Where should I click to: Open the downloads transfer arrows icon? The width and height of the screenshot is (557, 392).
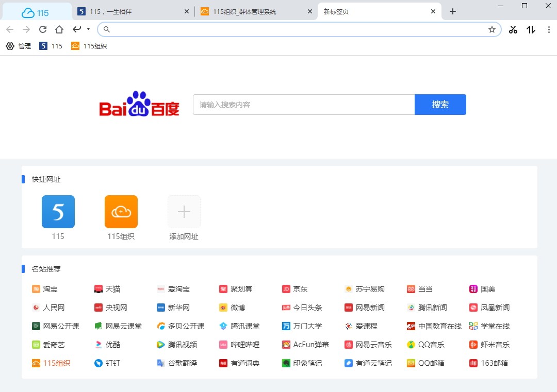point(531,30)
